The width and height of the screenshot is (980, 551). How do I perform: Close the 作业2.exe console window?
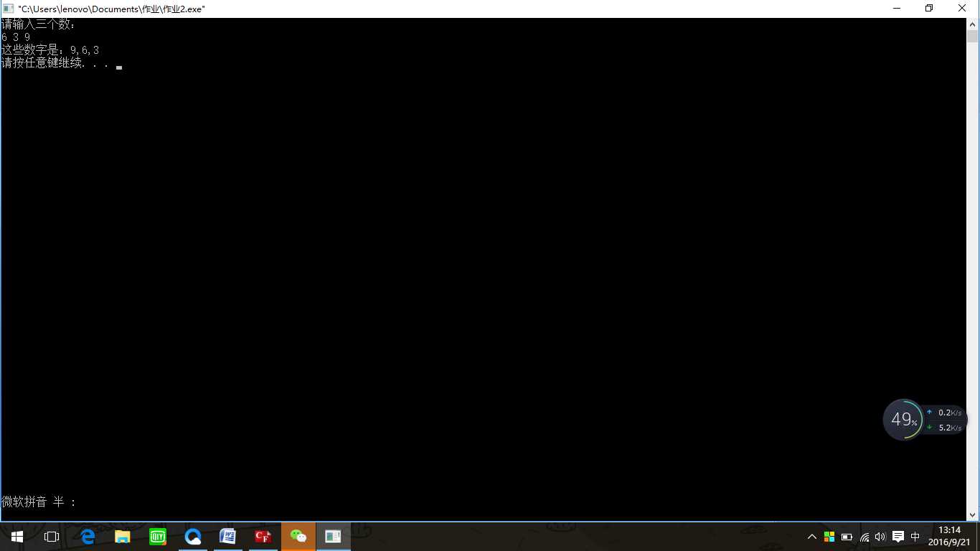(962, 9)
